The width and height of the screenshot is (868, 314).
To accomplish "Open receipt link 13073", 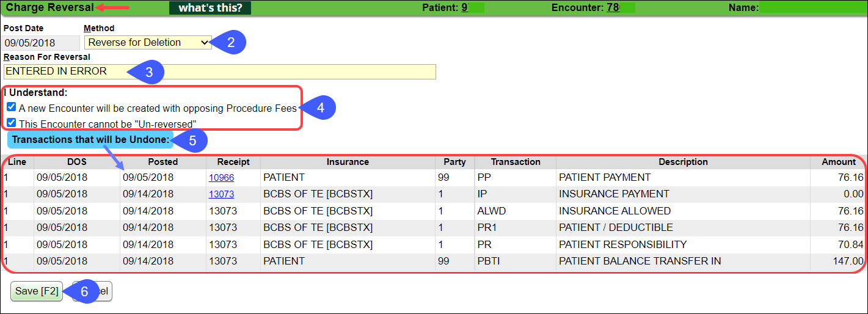I will 221,194.
